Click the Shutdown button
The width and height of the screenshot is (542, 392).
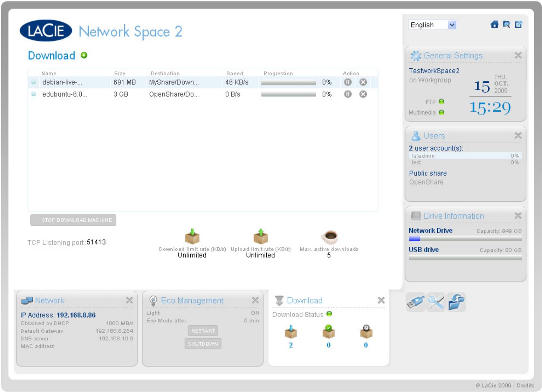203,344
